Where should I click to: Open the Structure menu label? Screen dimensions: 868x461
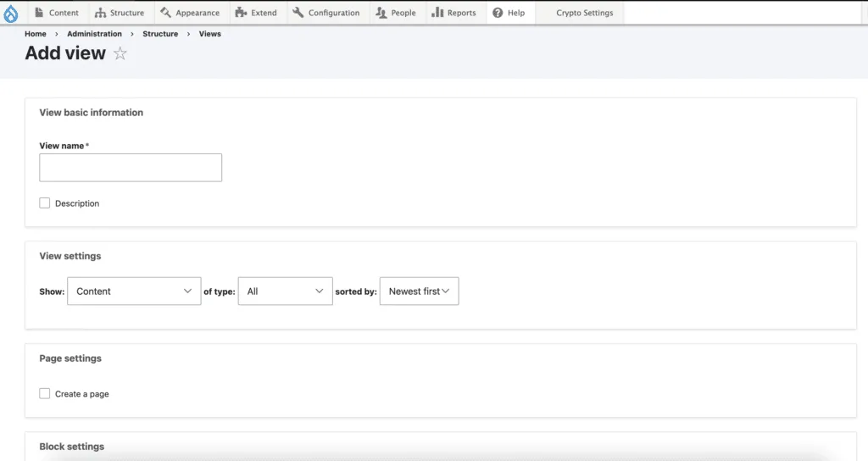pyautogui.click(x=127, y=13)
